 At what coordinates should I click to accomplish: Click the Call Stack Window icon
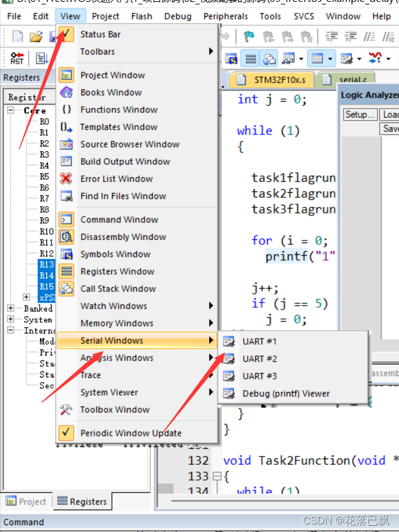tap(66, 289)
